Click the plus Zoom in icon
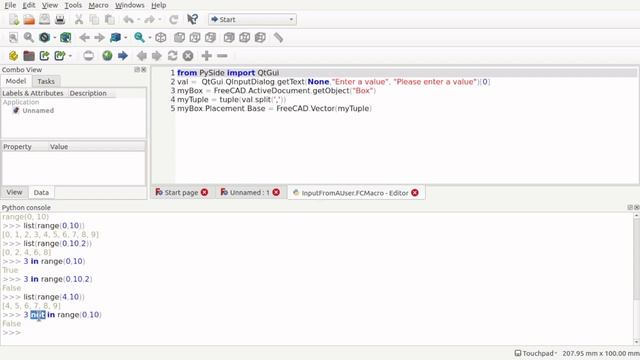Screen dimensions: 640x360 click(x=207, y=56)
